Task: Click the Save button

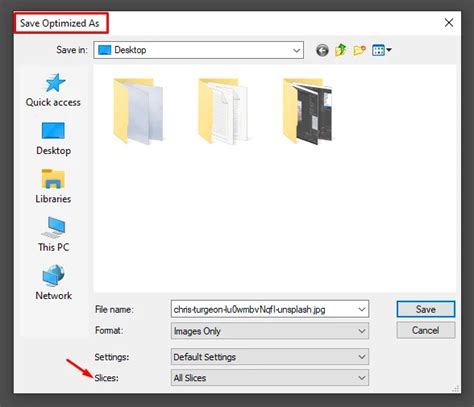Action: pyautogui.click(x=426, y=309)
